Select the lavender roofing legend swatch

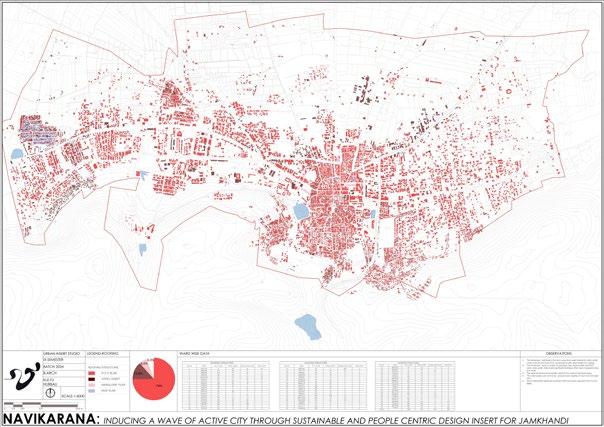[x=92, y=390]
